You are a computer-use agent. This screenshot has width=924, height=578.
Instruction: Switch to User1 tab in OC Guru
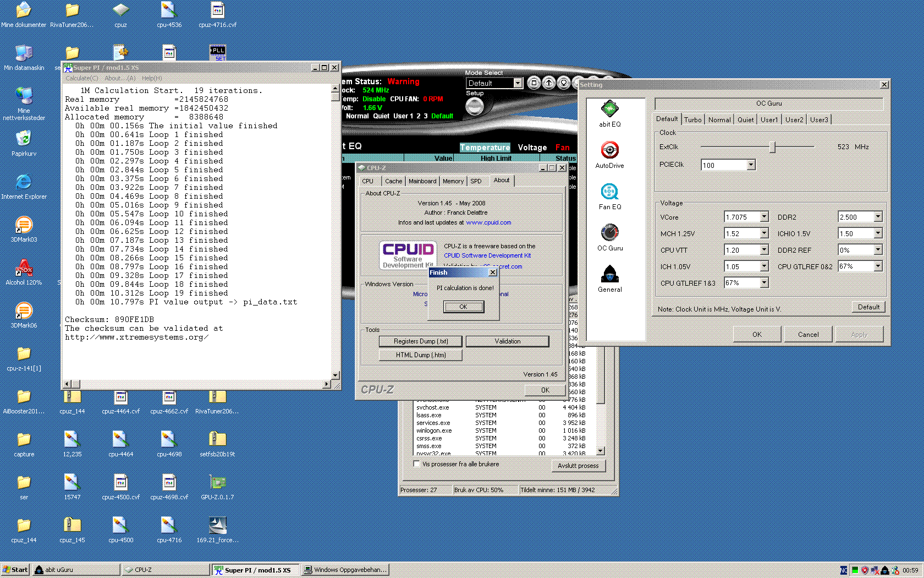769,119
